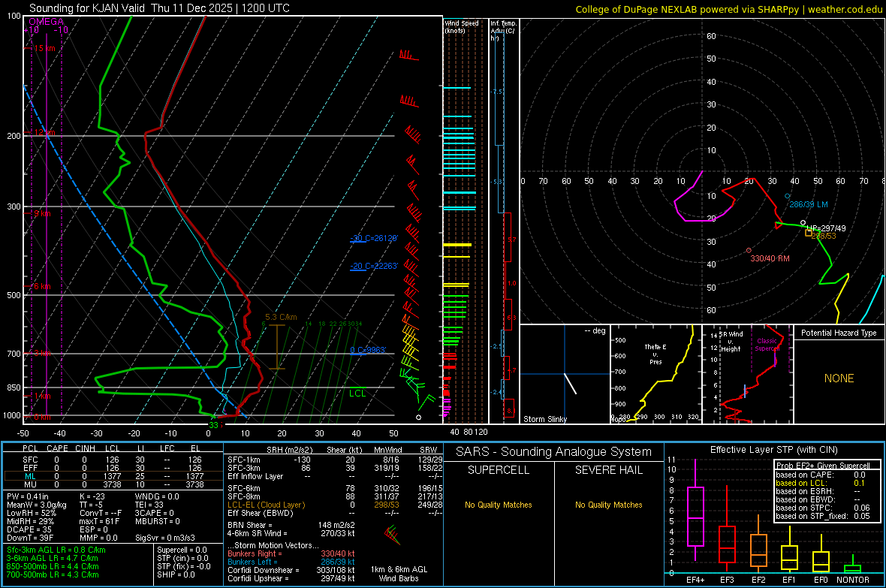886x588 pixels.
Task: Click the PW = 0.41in value
Action: 28,496
